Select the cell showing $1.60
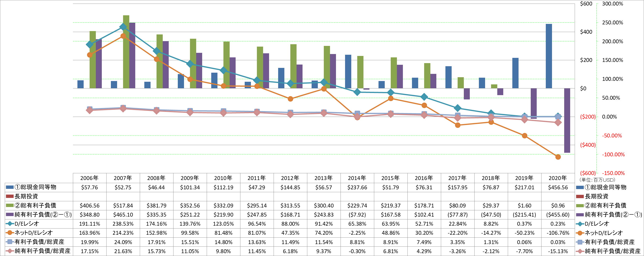The height and width of the screenshot is (256, 644). click(525, 206)
